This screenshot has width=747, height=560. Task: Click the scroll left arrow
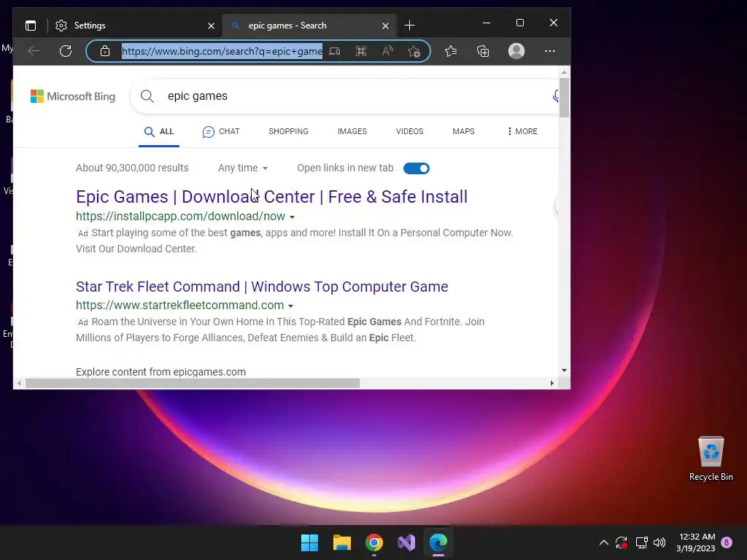tap(19, 384)
